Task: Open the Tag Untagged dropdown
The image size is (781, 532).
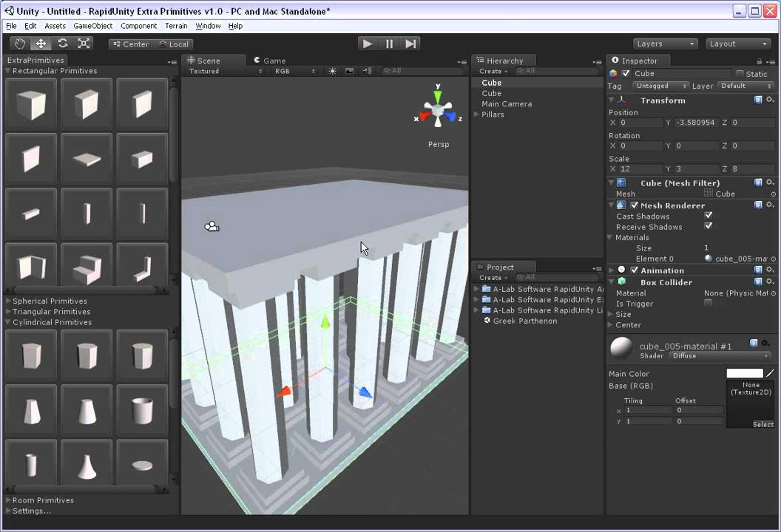Action: pos(660,86)
